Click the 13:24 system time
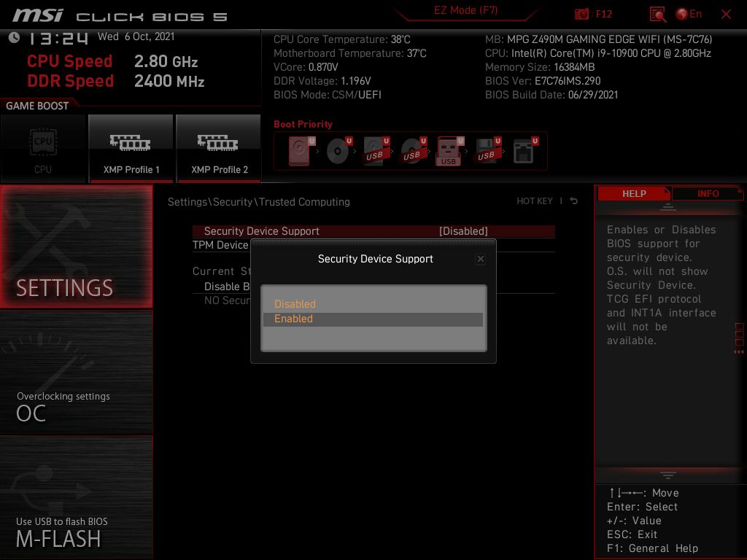Screen dimensions: 747x560 58,38
